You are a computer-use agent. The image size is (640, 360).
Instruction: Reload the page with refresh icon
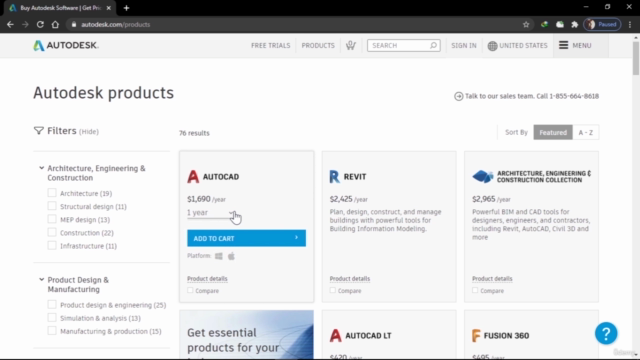pos(40,24)
